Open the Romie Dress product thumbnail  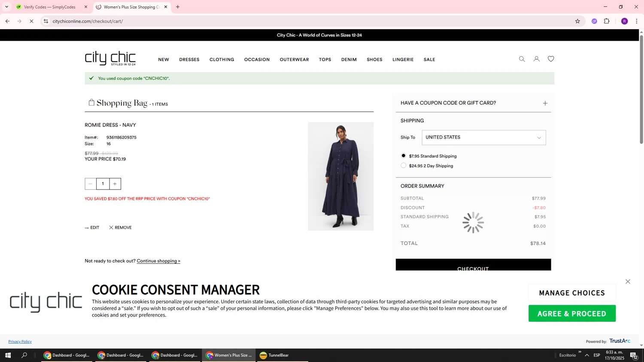(340, 176)
